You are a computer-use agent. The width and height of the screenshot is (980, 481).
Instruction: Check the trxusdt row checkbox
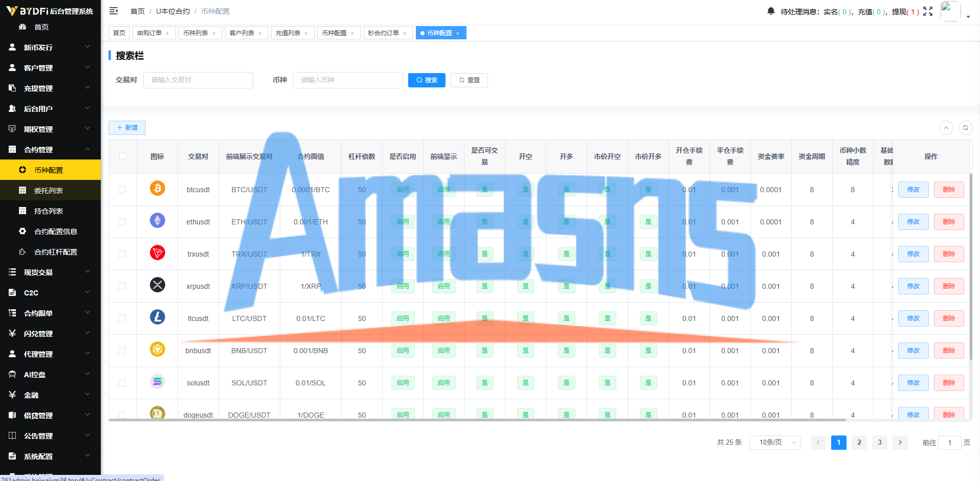(x=122, y=254)
